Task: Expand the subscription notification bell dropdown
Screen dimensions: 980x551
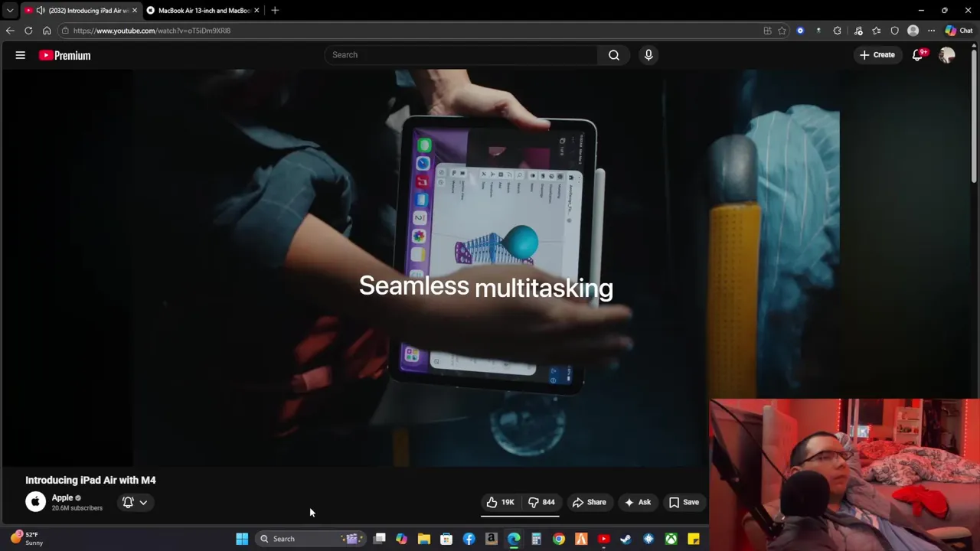Action: click(x=135, y=502)
